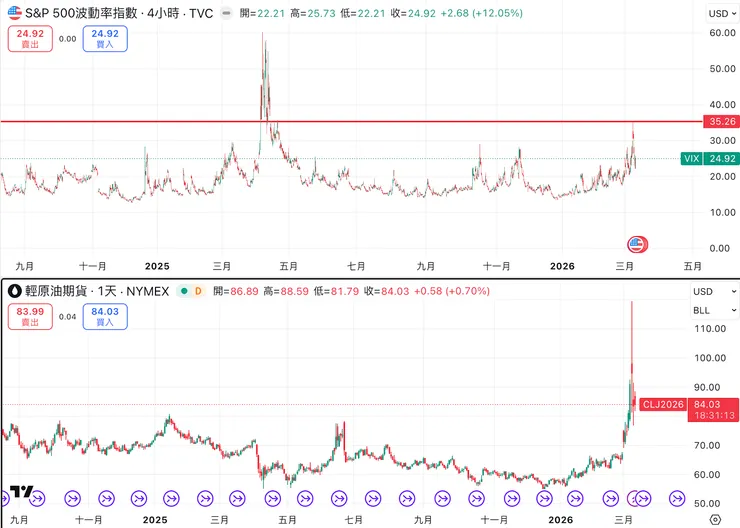The height and width of the screenshot is (528, 740).
Task: Click the red CLJ2026 contract label
Action: tap(663, 404)
